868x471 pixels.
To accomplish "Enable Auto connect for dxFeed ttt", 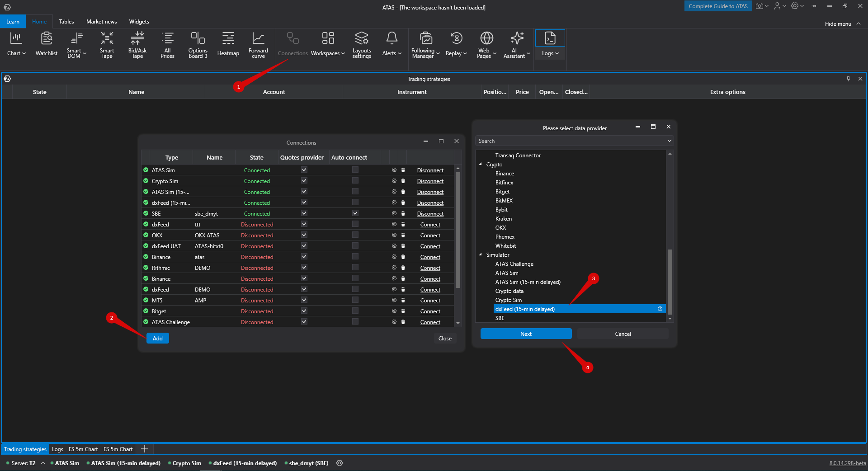I will click(355, 224).
